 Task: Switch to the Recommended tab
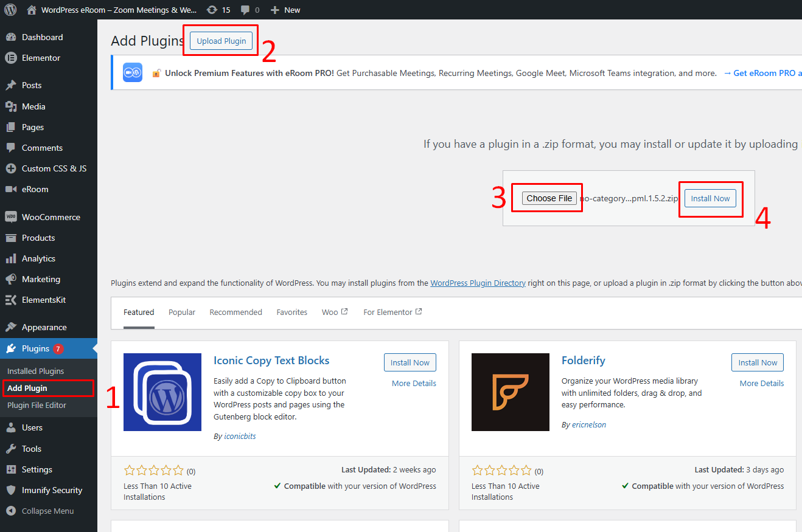[x=235, y=312]
